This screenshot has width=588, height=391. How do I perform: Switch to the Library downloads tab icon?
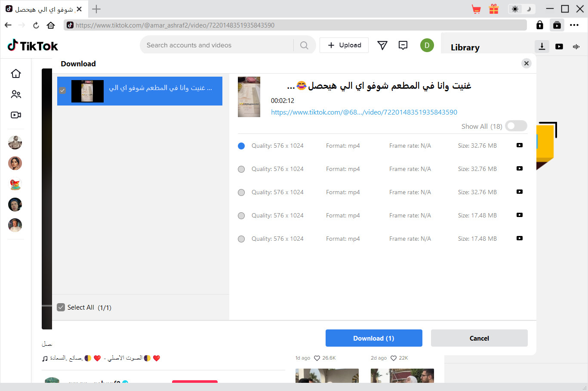tap(542, 47)
